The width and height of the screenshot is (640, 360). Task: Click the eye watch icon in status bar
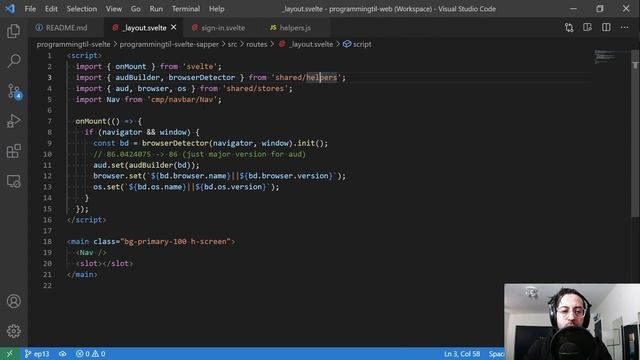62,353
